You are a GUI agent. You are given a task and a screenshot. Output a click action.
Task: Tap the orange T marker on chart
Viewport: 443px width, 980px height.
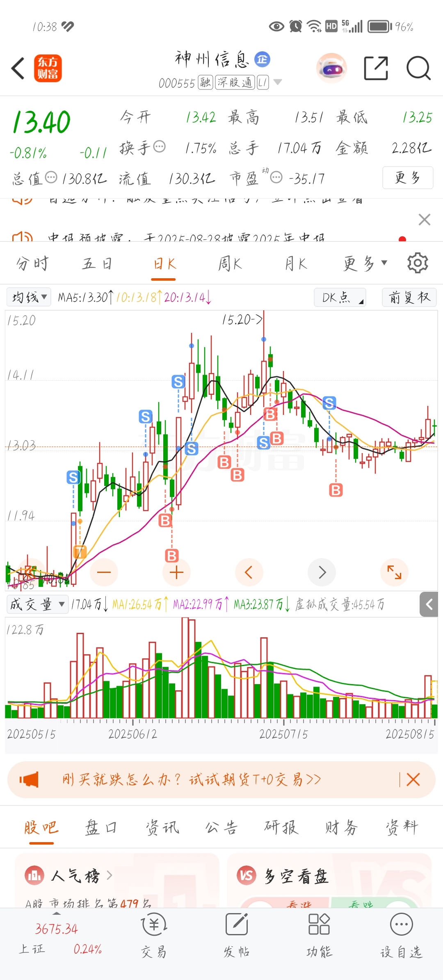[80, 552]
